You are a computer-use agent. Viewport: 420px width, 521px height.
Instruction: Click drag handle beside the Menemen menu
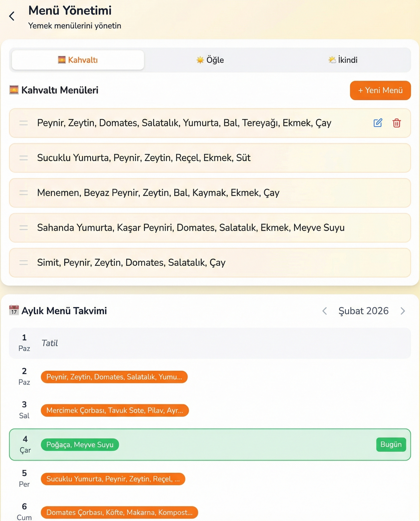click(24, 193)
